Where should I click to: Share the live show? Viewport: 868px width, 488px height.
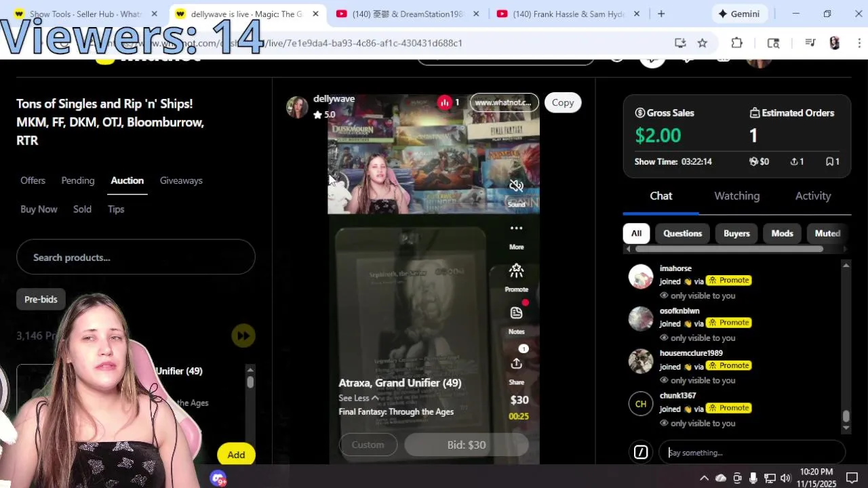click(516, 364)
